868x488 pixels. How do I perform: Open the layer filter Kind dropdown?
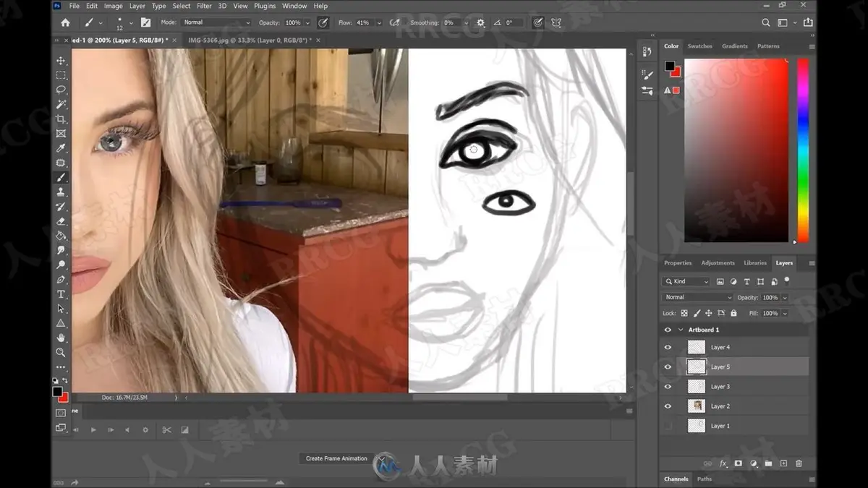point(686,281)
